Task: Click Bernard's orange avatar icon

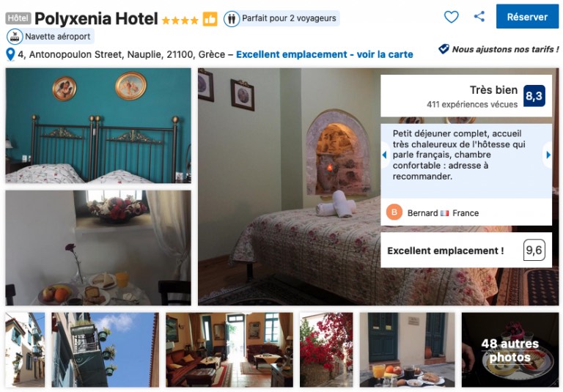Action: [x=394, y=212]
